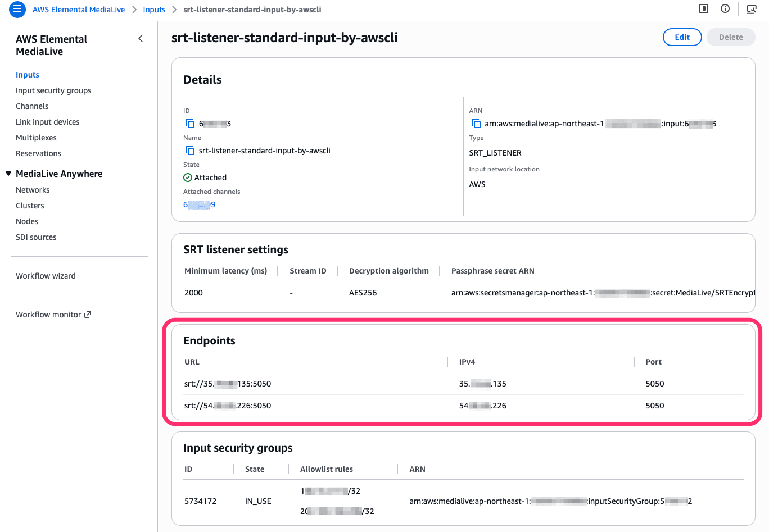Screen dimensions: 769x532
Task: Open Input security groups page
Action: (x=53, y=90)
